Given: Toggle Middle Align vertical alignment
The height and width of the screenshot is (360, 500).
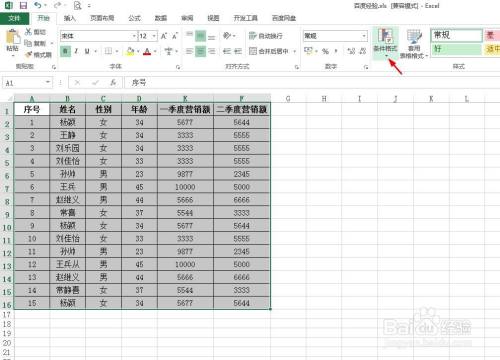Looking at the screenshot, I should pyautogui.click(x=200, y=36).
